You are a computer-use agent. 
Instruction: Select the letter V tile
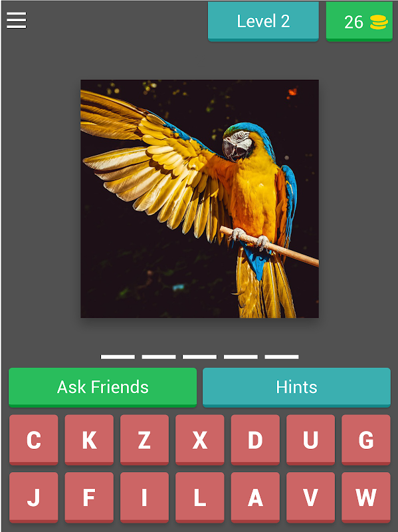310,497
